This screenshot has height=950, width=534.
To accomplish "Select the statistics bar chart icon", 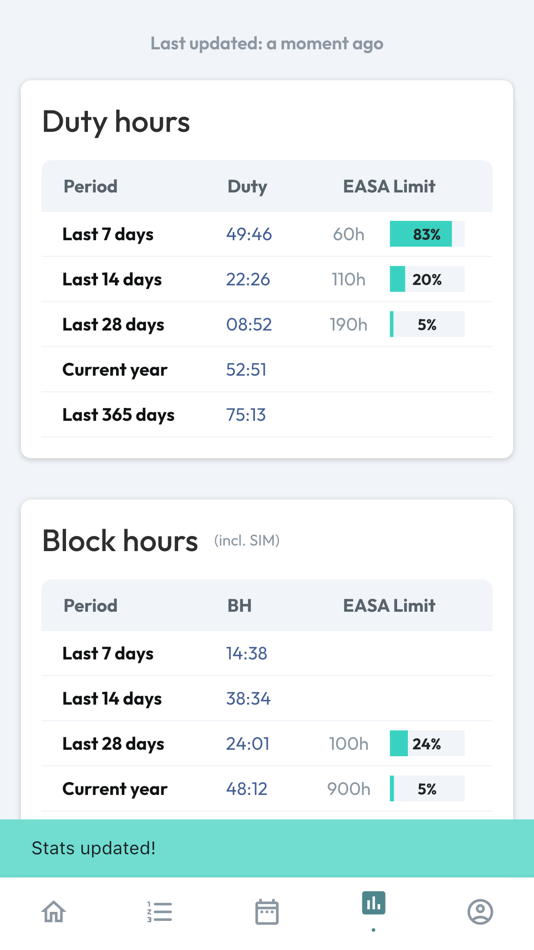I will click(373, 903).
